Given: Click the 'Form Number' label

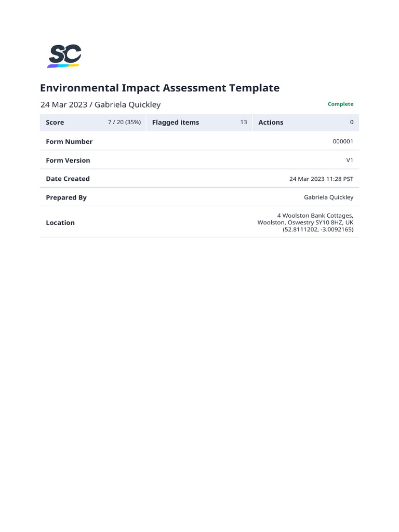Looking at the screenshot, I should pyautogui.click(x=69, y=141).
